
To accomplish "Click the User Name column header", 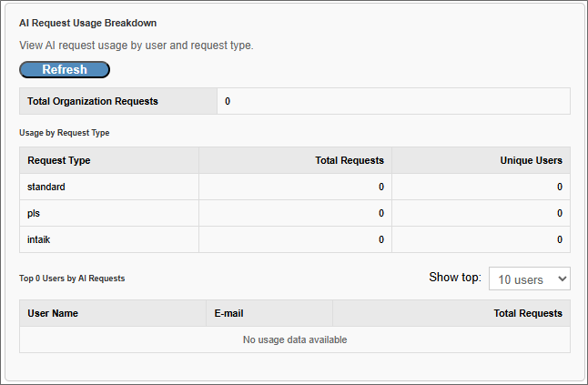I will [x=53, y=313].
